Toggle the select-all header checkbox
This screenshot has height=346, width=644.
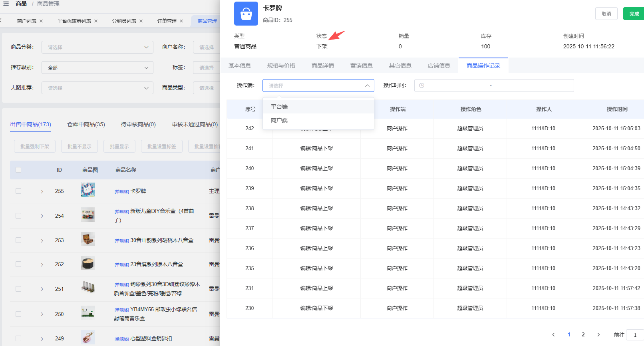click(x=18, y=170)
